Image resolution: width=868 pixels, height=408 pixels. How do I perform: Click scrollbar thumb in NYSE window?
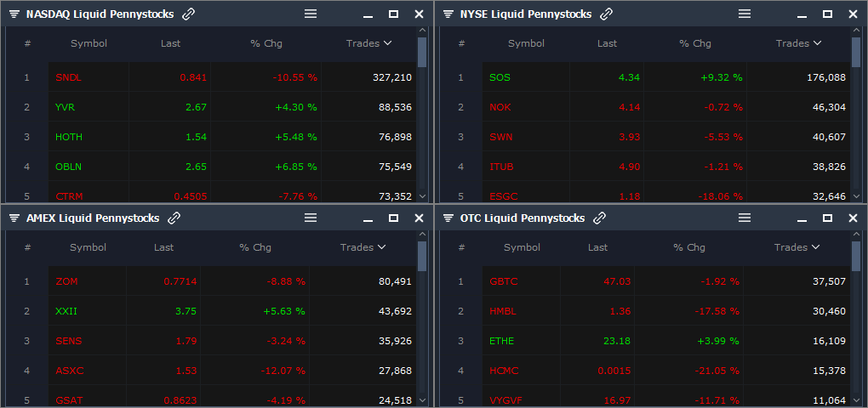(x=856, y=52)
